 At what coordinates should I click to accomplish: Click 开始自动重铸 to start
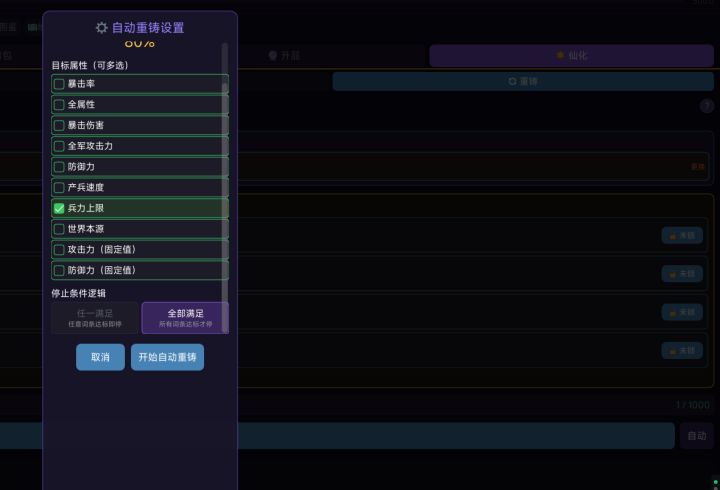pyautogui.click(x=167, y=357)
